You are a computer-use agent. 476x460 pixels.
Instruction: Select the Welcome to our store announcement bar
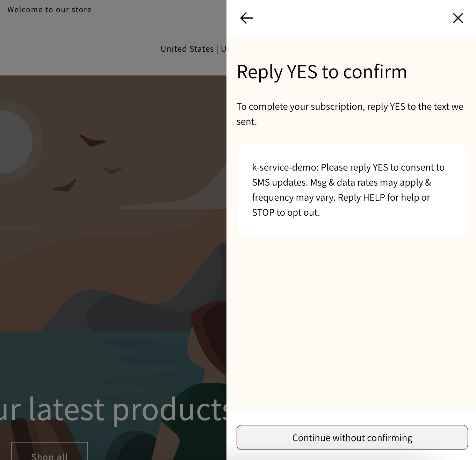[x=49, y=9]
